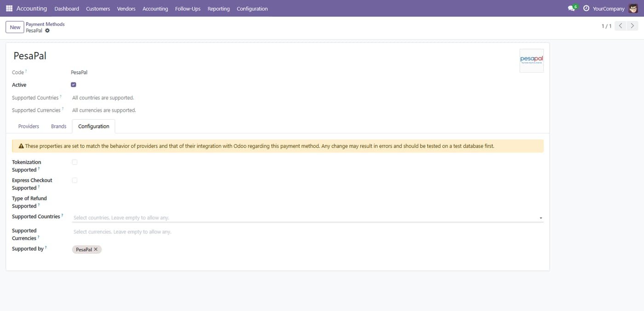Click the New button
The width and height of the screenshot is (644, 311).
[x=15, y=27]
